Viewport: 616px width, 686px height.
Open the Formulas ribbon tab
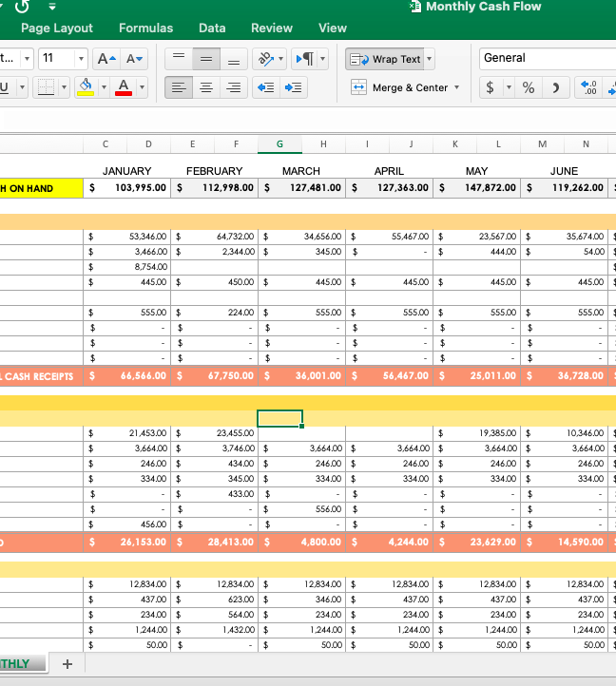click(145, 29)
